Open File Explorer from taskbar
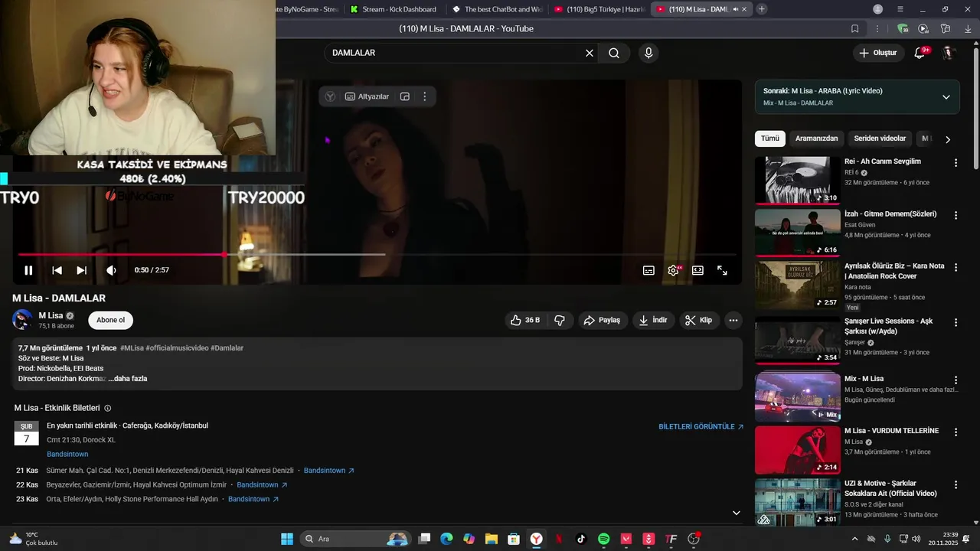980x551 pixels. 492,539
